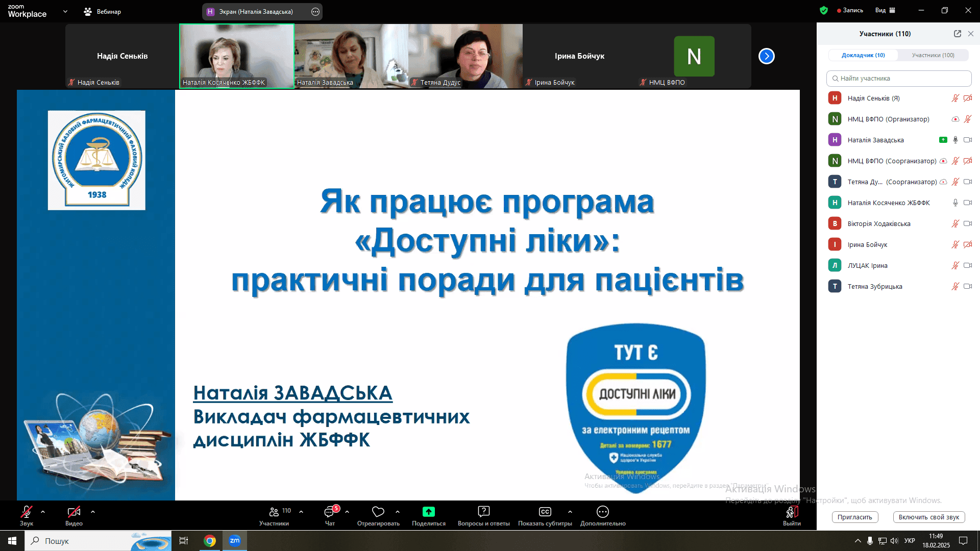
Task: Open Task View on the taskbar
Action: (x=184, y=541)
